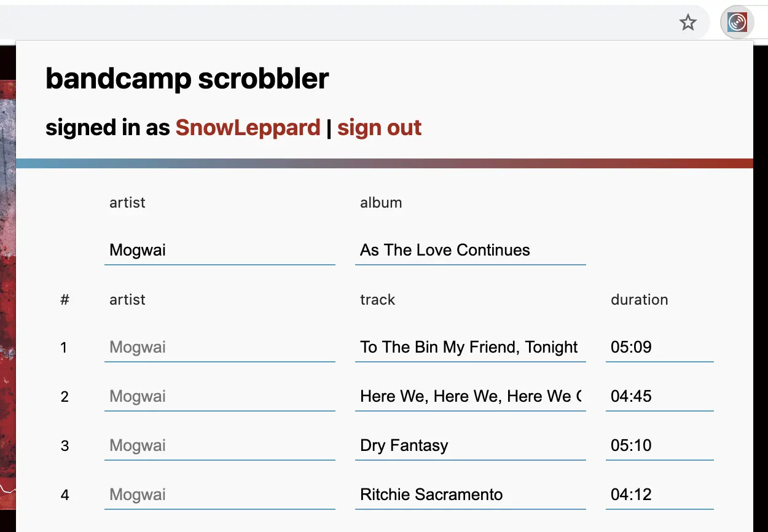Viewport: 768px width, 532px height.
Task: Click the bandcamp scrobbler extension icon
Action: point(737,23)
